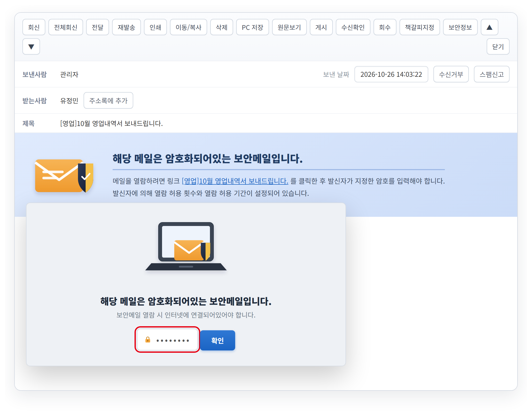Click the sent date 2026-10-26 14:03:22 box
The image size is (532, 416).
(391, 74)
